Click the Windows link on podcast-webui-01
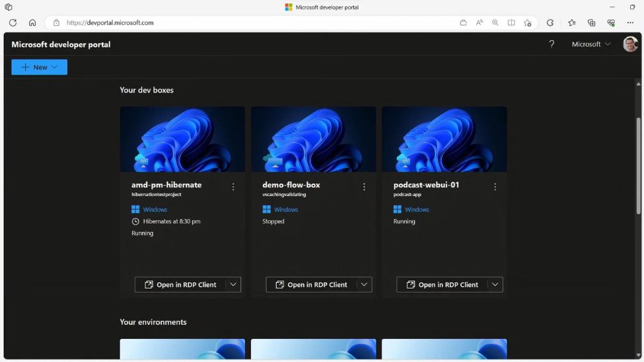The height and width of the screenshot is (362, 644). click(417, 209)
